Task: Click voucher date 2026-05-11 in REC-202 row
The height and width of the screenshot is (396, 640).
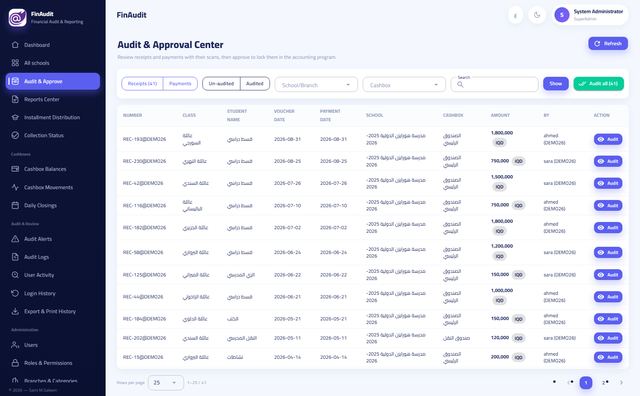Action: coord(287,338)
